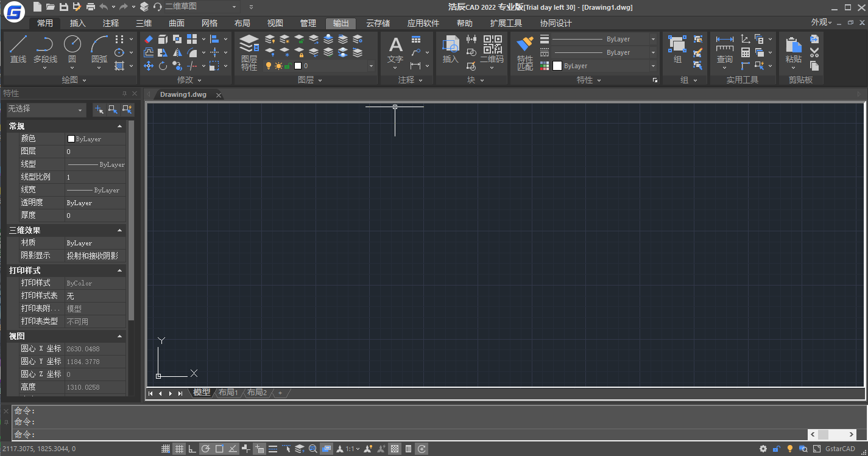Screen dimensions: 868x456
Task: Toggle snap mode in the status bar
Action: pyautogui.click(x=166, y=449)
